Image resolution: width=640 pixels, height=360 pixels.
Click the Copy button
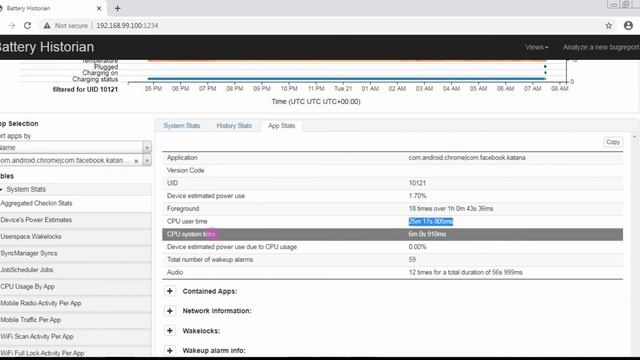click(613, 142)
